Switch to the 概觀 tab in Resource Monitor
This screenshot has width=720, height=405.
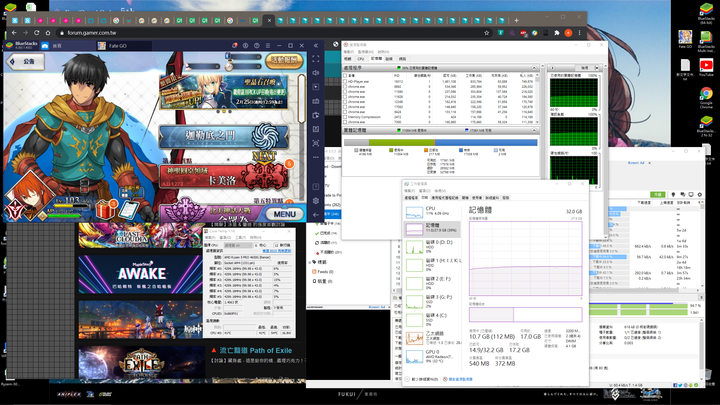[348, 59]
